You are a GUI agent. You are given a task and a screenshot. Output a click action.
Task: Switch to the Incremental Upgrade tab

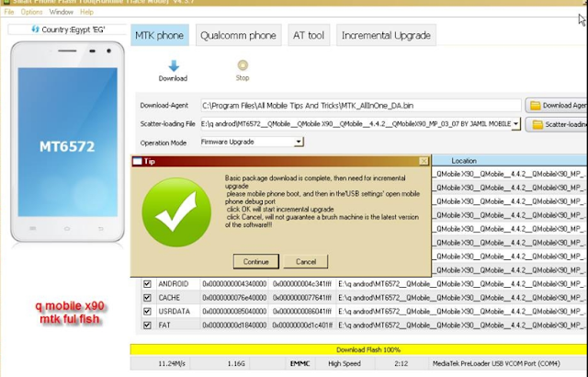pyautogui.click(x=386, y=35)
